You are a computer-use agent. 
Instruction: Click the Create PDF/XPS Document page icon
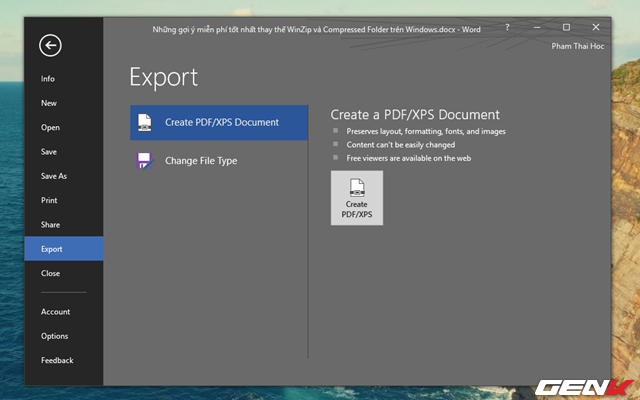pyautogui.click(x=146, y=123)
